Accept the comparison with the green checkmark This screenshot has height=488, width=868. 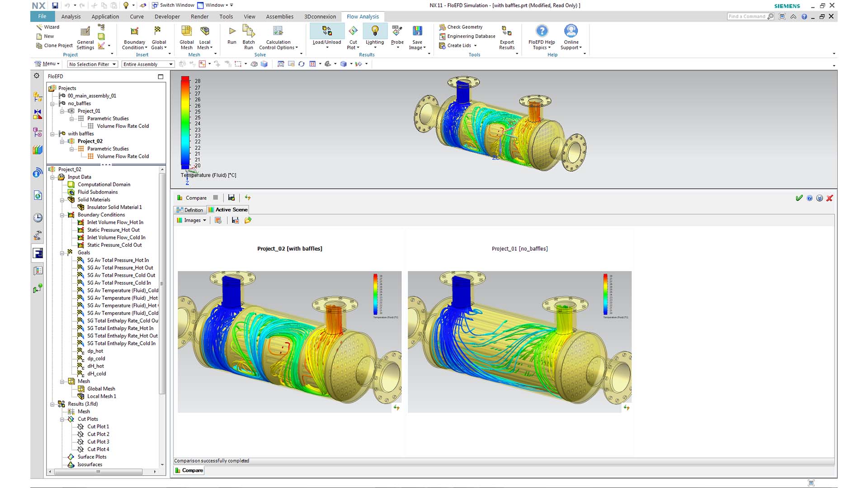tap(798, 198)
